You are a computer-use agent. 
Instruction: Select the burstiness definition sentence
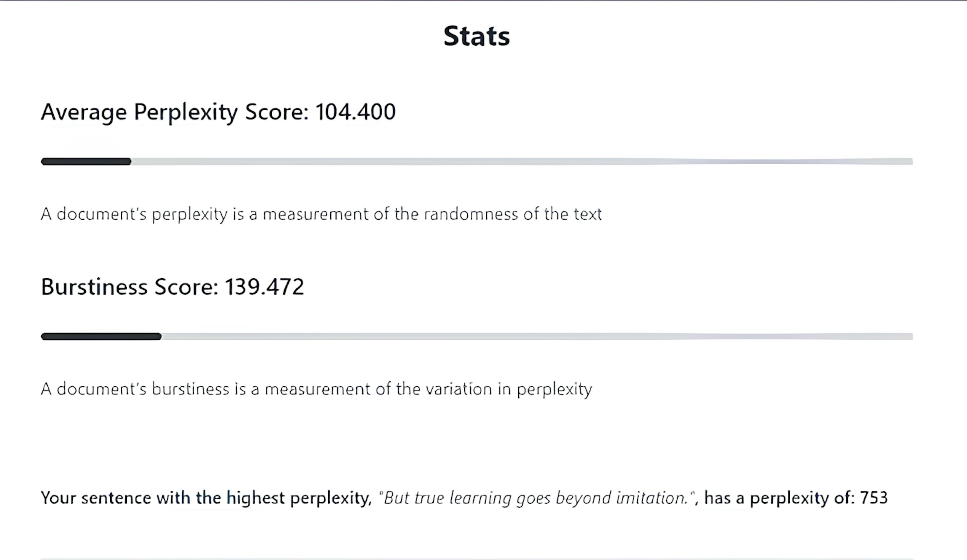(x=317, y=389)
